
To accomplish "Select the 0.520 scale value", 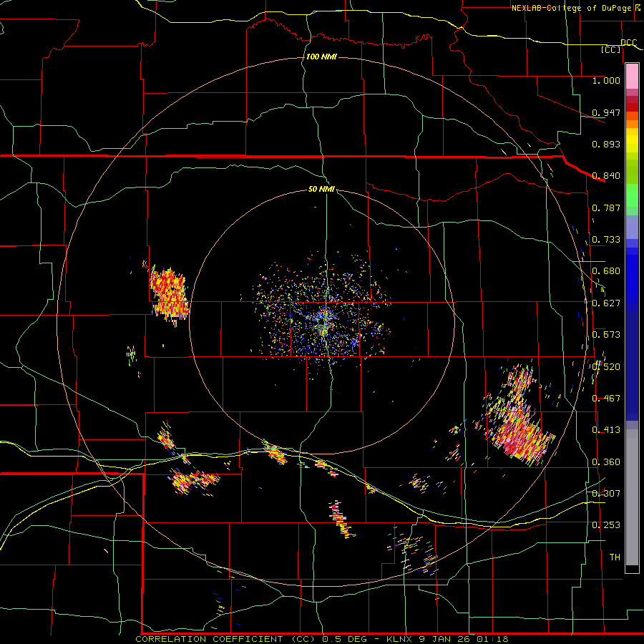I will (606, 366).
